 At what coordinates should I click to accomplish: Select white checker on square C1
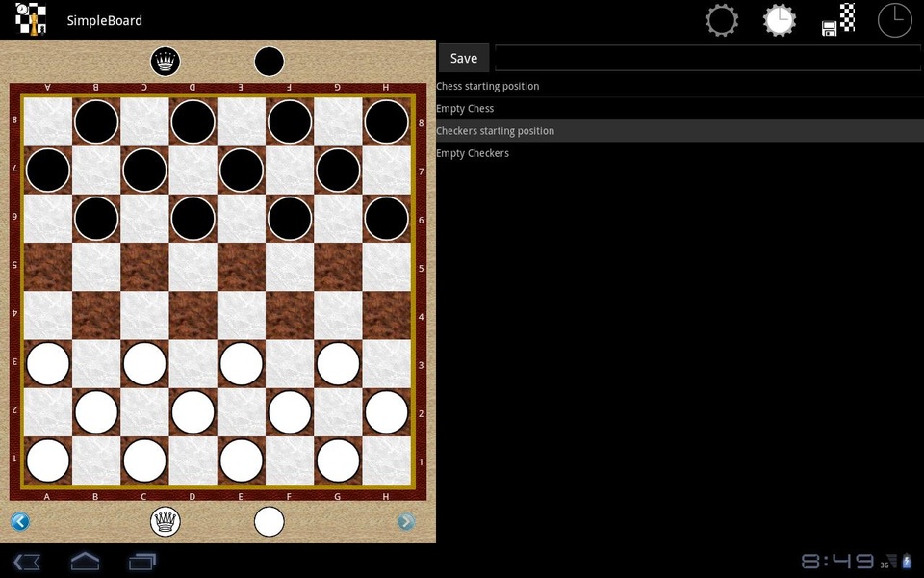[144, 460]
